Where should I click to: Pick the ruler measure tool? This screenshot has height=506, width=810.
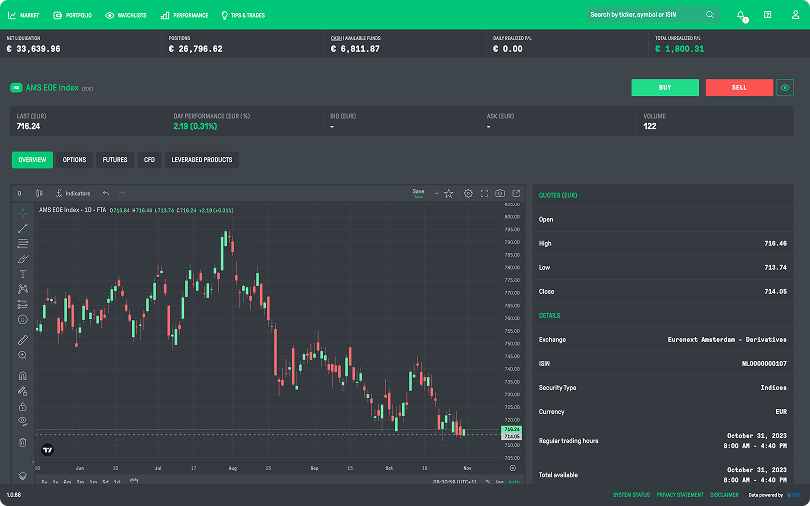point(23,340)
